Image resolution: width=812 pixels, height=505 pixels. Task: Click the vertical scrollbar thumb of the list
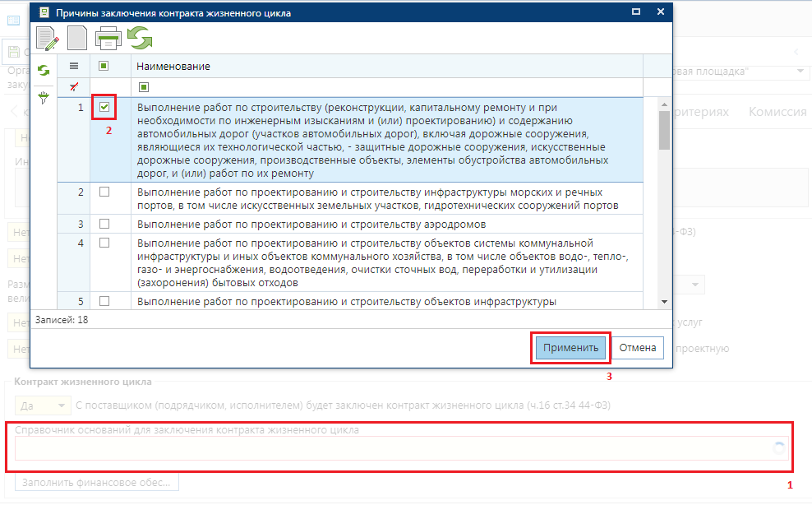(x=664, y=130)
